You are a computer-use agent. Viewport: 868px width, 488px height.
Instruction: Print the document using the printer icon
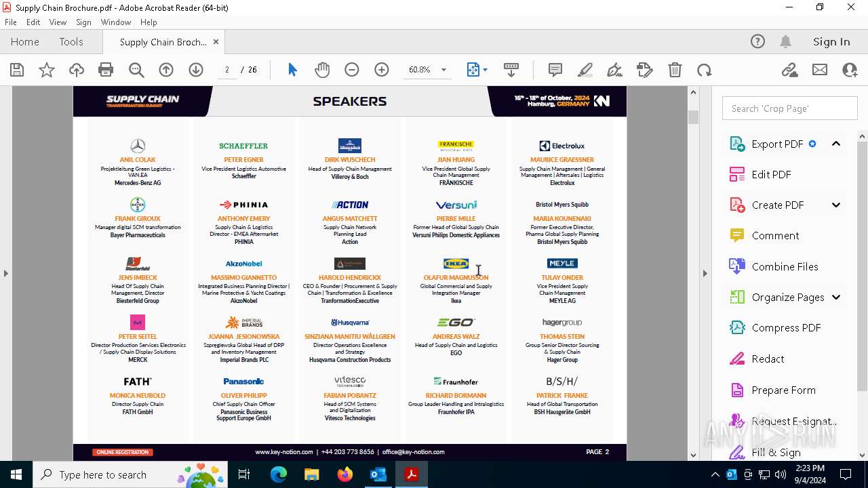(106, 70)
